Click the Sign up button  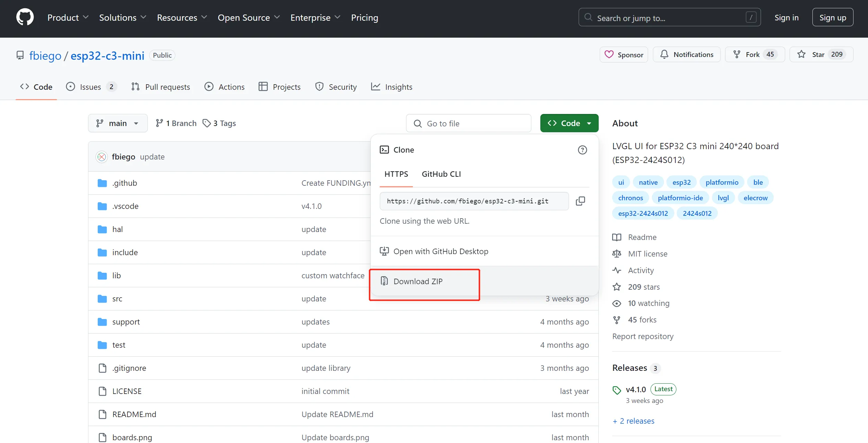click(832, 17)
